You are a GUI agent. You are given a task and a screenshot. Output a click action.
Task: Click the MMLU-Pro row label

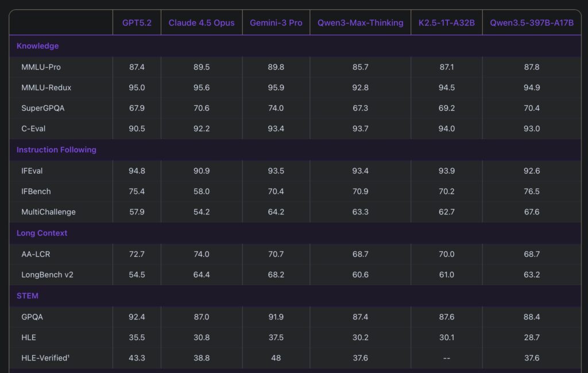(x=41, y=67)
